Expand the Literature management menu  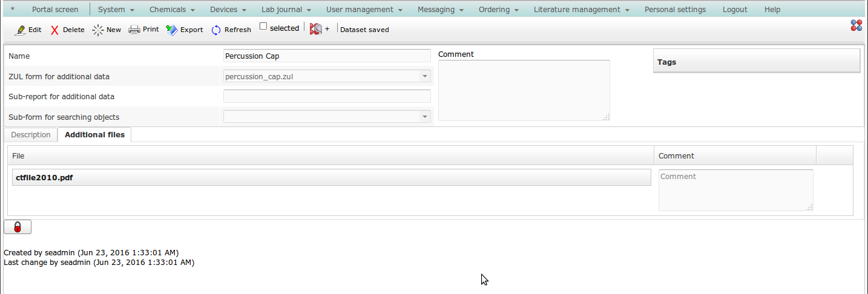581,10
